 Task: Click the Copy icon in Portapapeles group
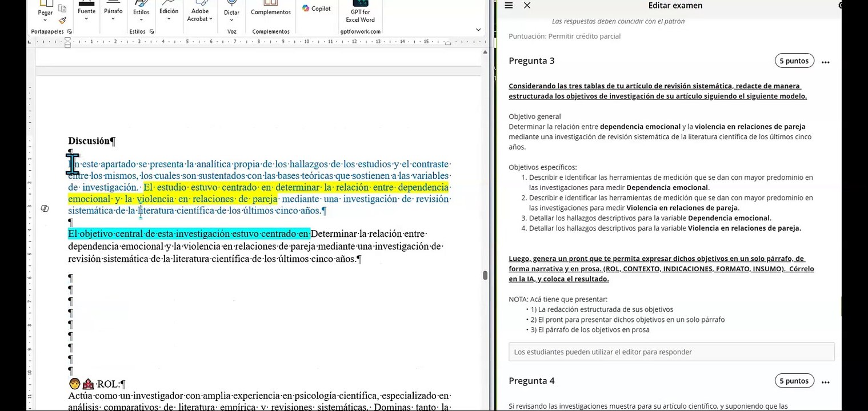click(62, 8)
